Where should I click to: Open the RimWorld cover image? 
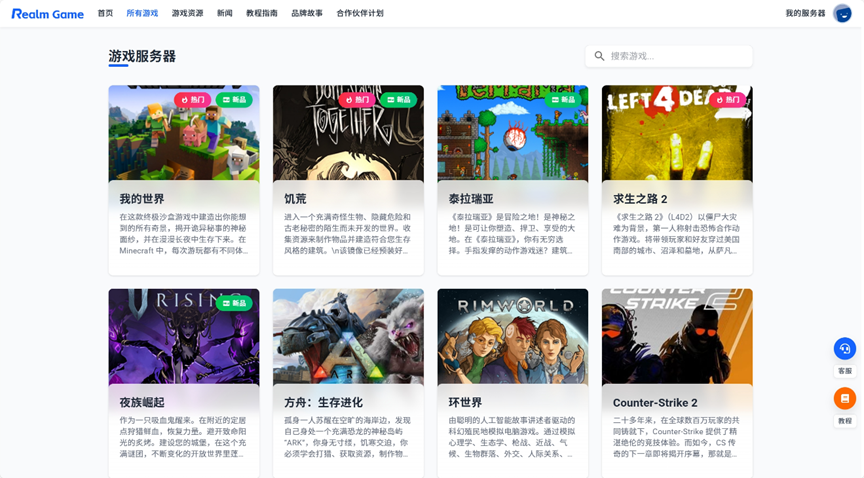coord(513,336)
